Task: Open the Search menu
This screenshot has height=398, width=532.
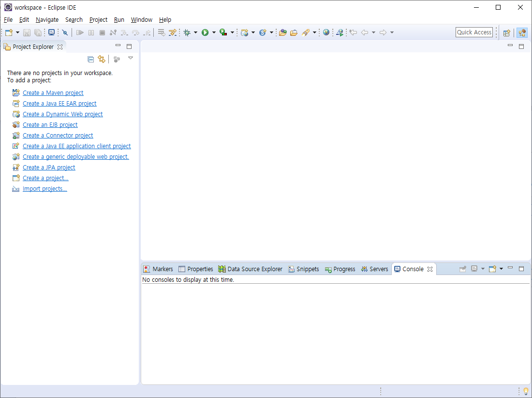Action: tap(74, 20)
